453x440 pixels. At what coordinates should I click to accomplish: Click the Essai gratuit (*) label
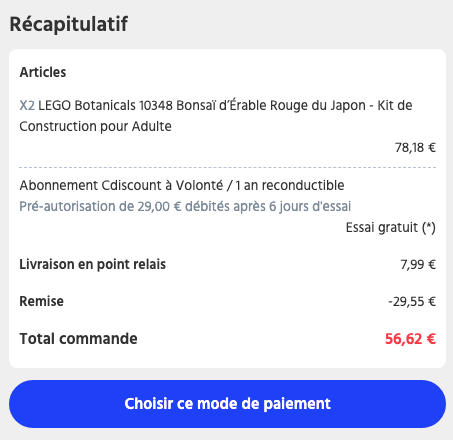(391, 227)
